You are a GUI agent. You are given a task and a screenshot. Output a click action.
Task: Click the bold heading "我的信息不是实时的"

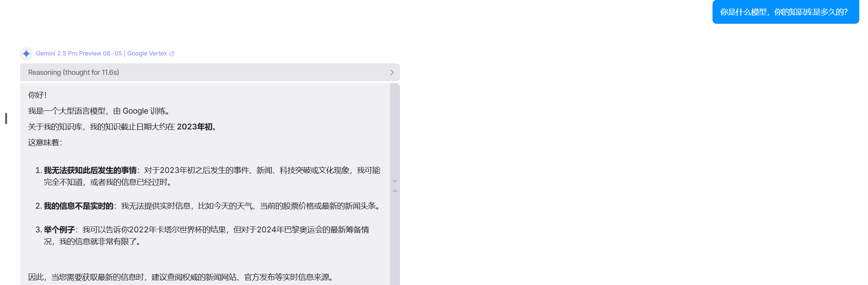coord(79,206)
